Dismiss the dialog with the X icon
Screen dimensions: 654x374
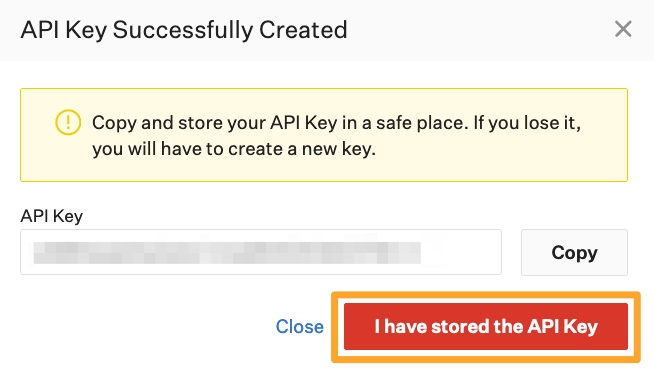pyautogui.click(x=623, y=29)
